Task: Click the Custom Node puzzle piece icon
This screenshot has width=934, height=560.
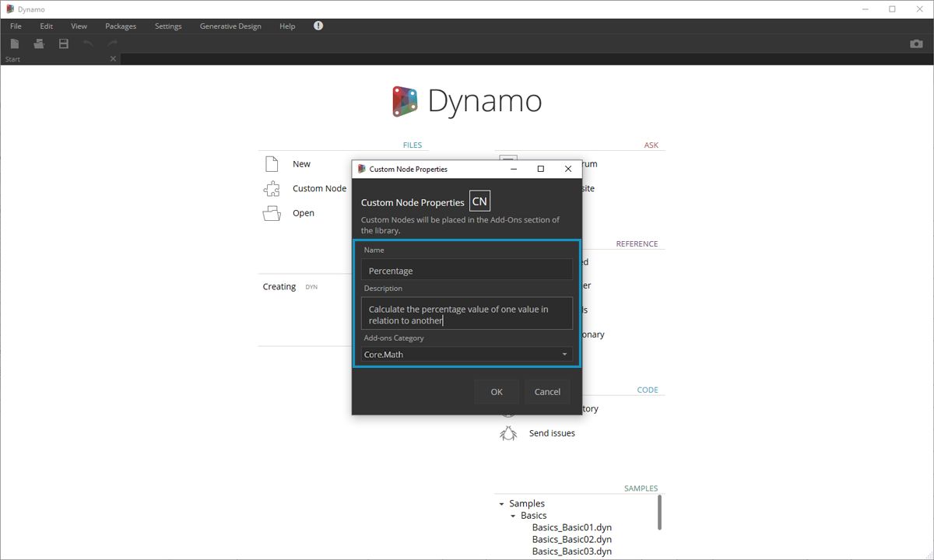Action: pos(271,188)
